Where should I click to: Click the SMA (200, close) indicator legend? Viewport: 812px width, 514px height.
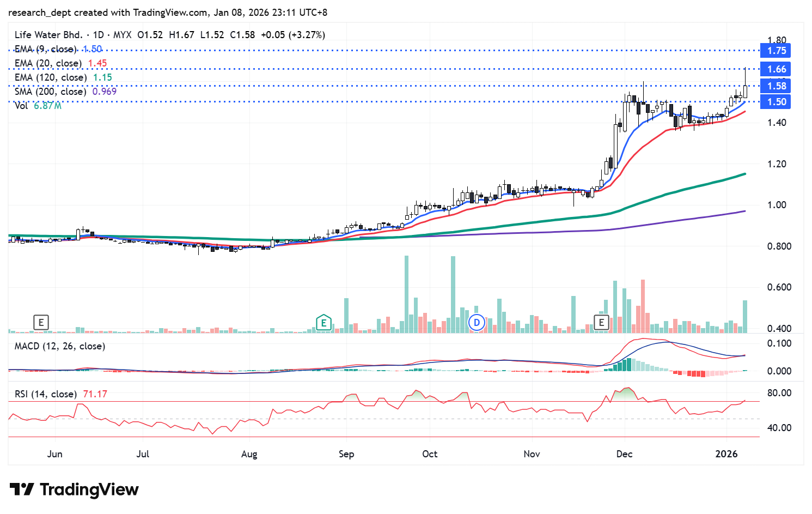click(50, 92)
